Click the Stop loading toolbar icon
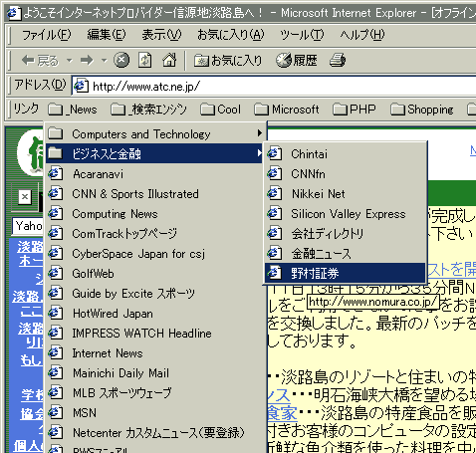Image resolution: width=476 pixels, height=453 pixels. (121, 61)
